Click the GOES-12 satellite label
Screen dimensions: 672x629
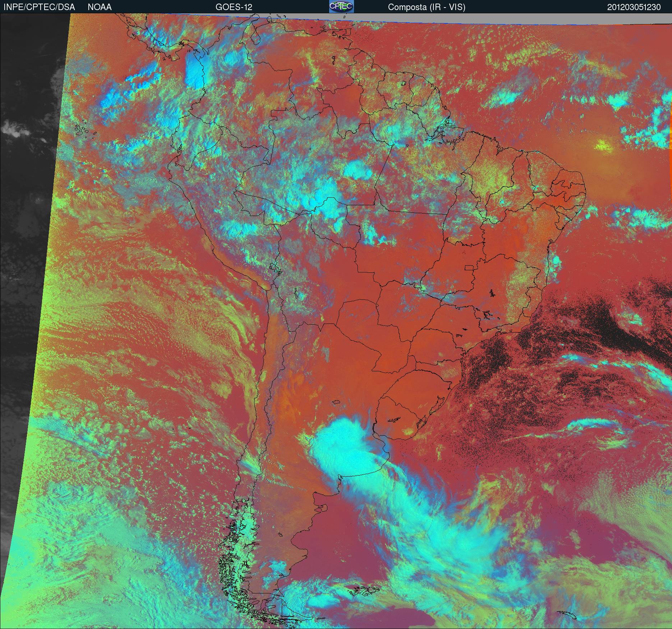pyautogui.click(x=234, y=7)
